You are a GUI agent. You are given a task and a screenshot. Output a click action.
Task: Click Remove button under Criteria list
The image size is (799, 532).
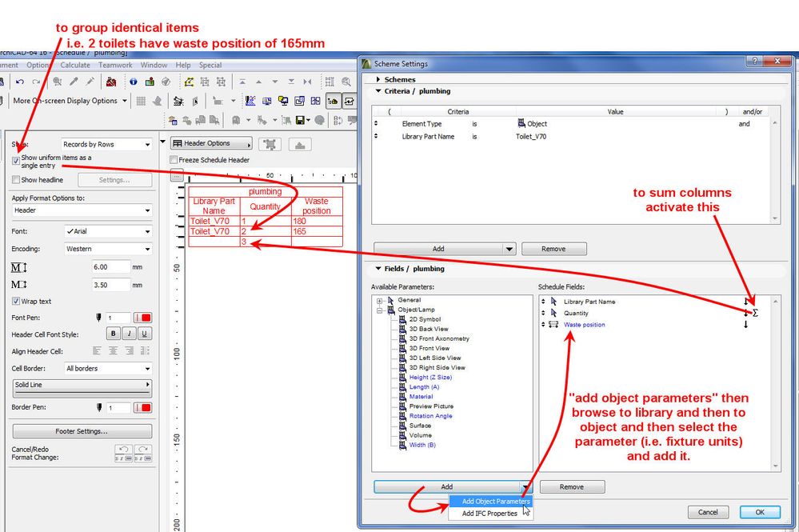click(554, 249)
